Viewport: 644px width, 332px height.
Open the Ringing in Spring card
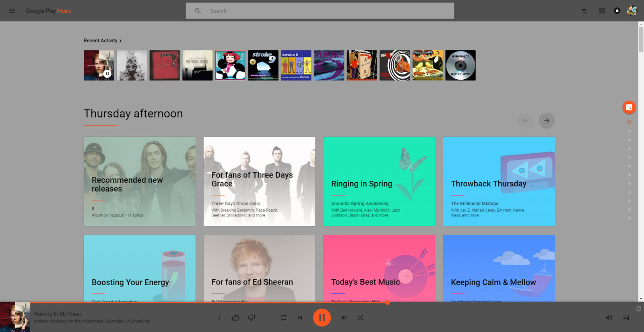click(379, 181)
